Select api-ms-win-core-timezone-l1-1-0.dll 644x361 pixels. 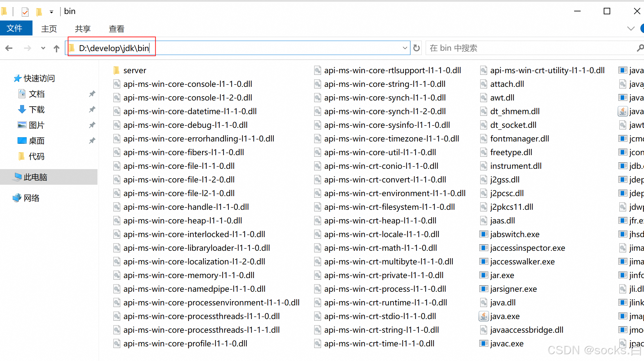(x=392, y=139)
